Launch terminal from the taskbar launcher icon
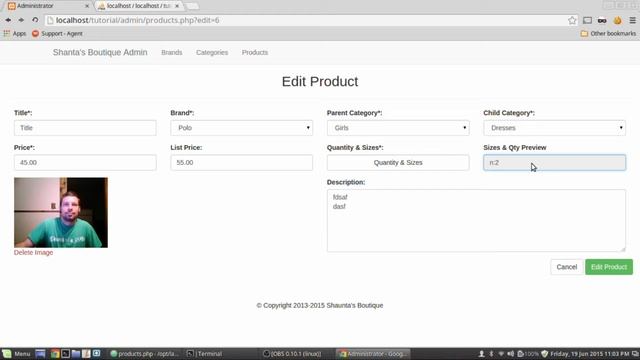Viewport: 640px width, 360px height. point(65,353)
